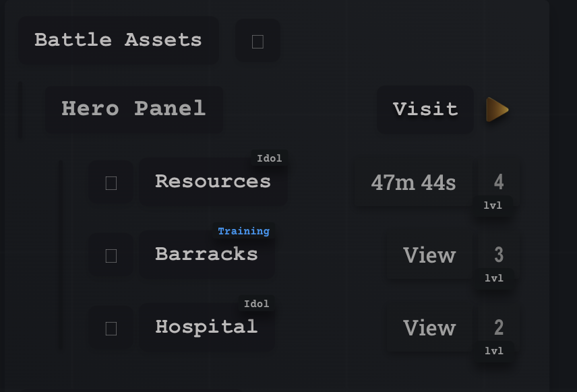Toggle the checkbox left of Resources
The width and height of the screenshot is (577, 392).
click(x=111, y=182)
